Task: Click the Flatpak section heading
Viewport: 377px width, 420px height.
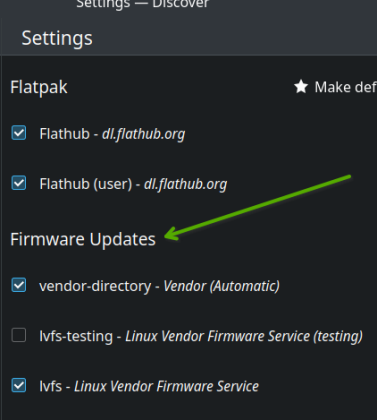Action: [x=39, y=87]
